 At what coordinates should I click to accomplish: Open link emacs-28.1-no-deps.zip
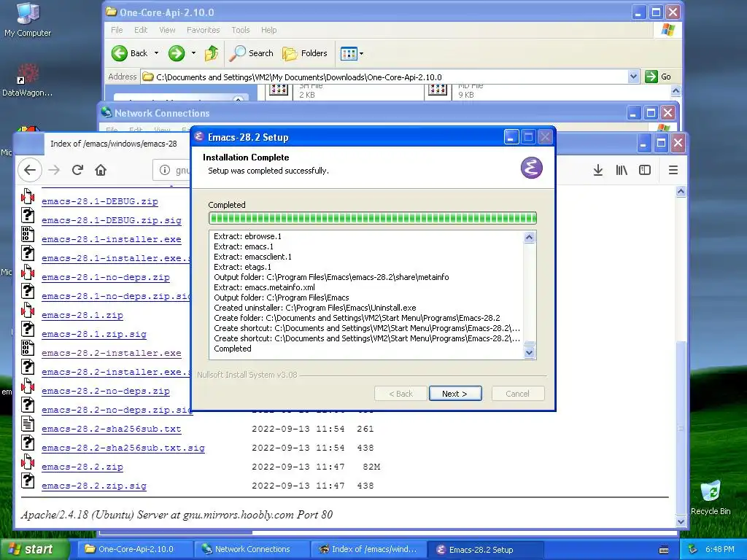(105, 277)
